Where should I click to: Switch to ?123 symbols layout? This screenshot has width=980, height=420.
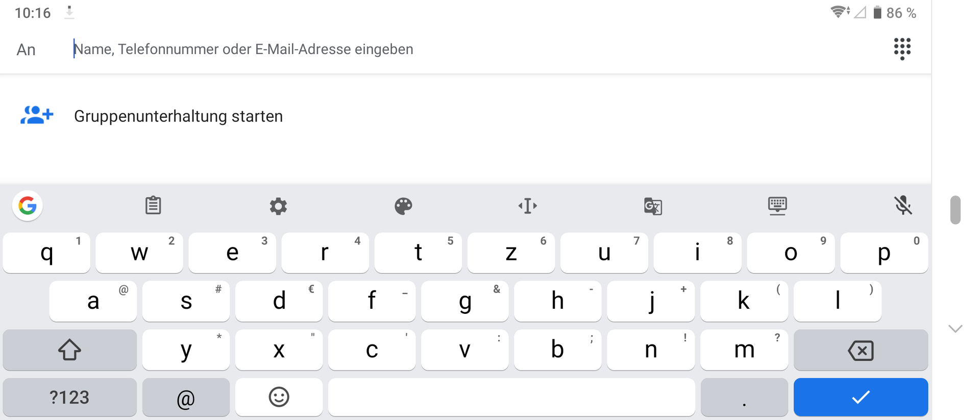click(69, 397)
